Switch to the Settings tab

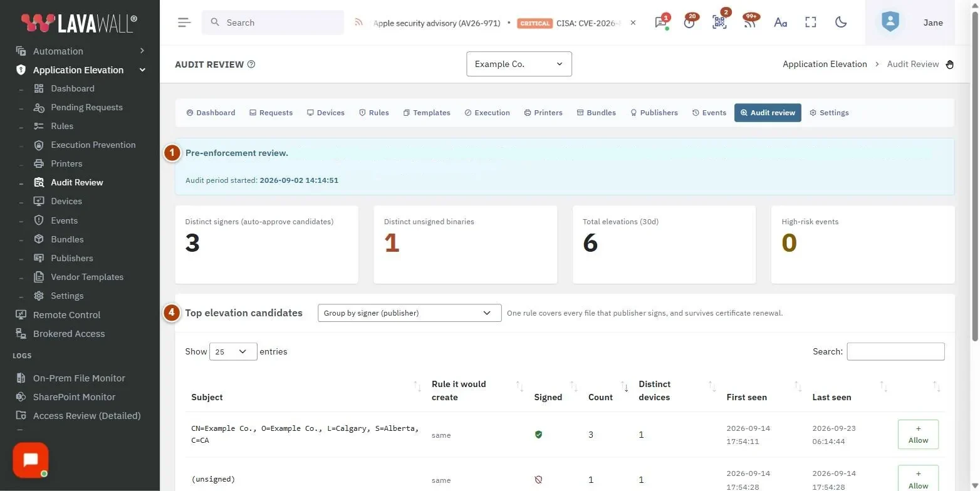829,113
